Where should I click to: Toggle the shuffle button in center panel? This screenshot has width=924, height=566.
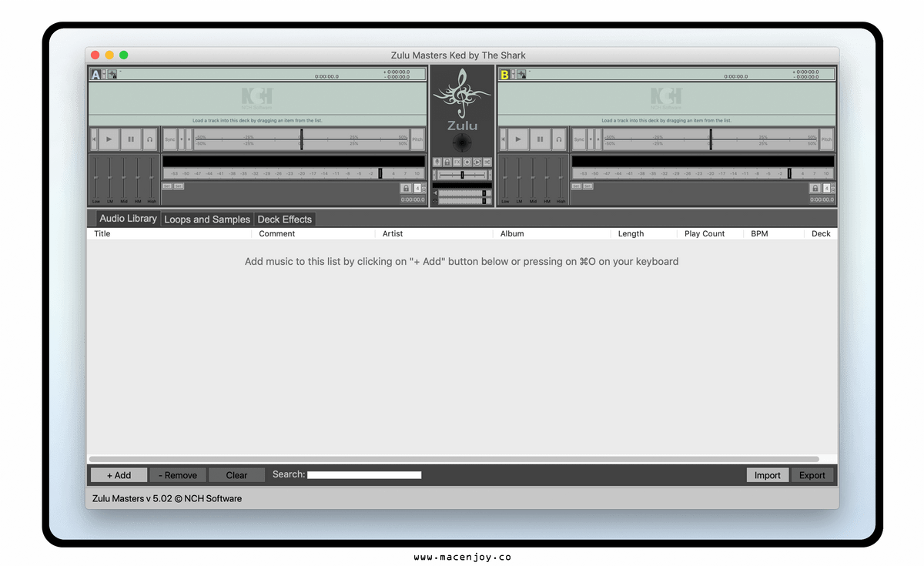(487, 162)
